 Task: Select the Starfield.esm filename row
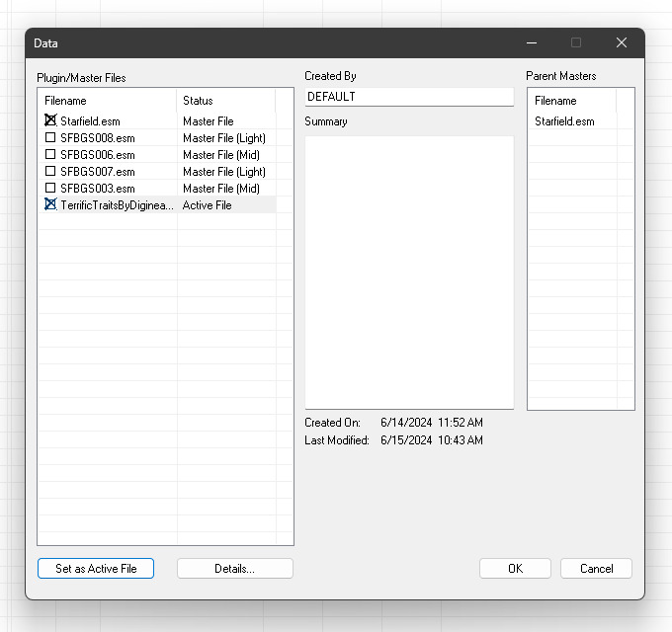(90, 121)
